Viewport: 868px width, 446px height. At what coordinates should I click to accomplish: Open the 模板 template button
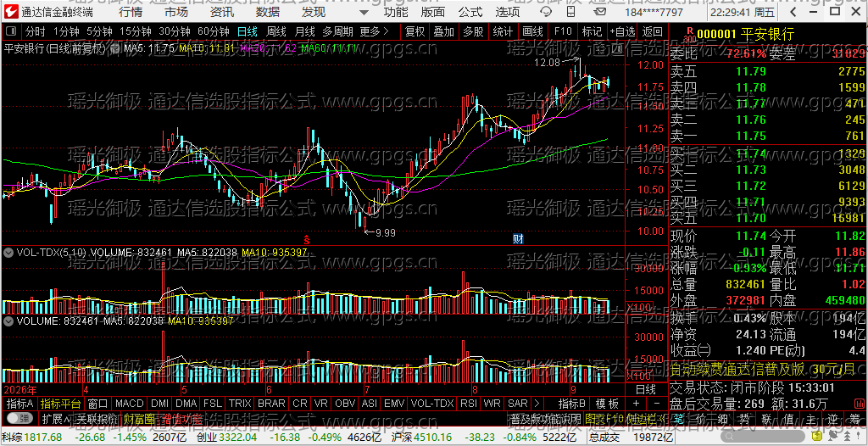coord(607,404)
